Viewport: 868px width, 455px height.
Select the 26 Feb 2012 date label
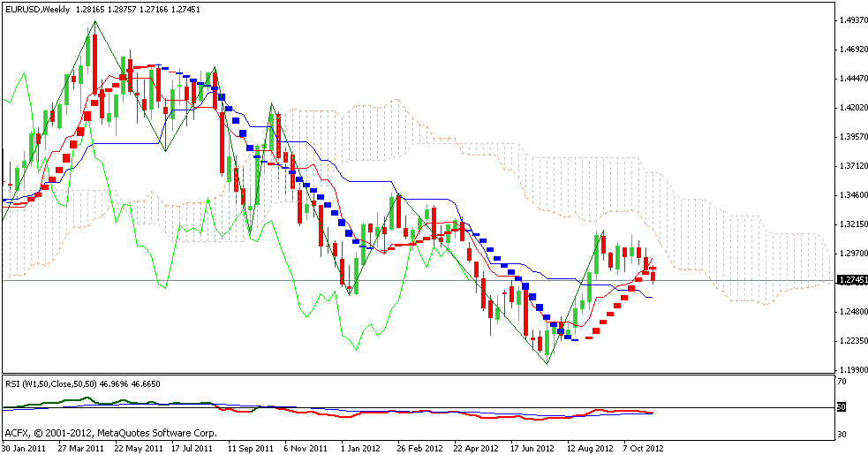[x=420, y=448]
